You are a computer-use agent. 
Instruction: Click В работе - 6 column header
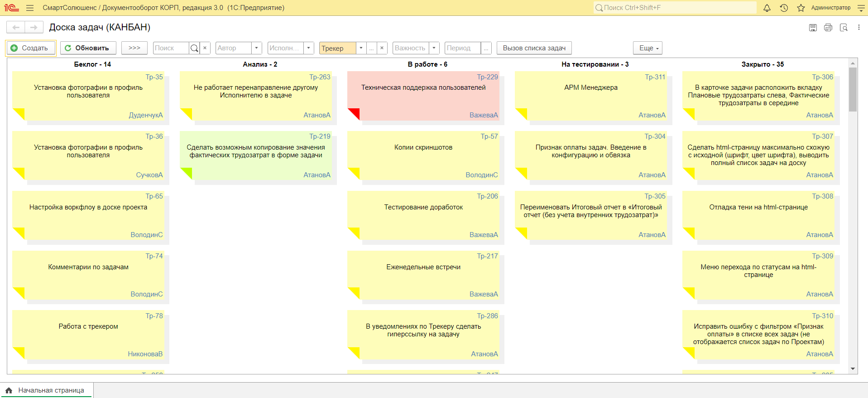click(x=427, y=64)
